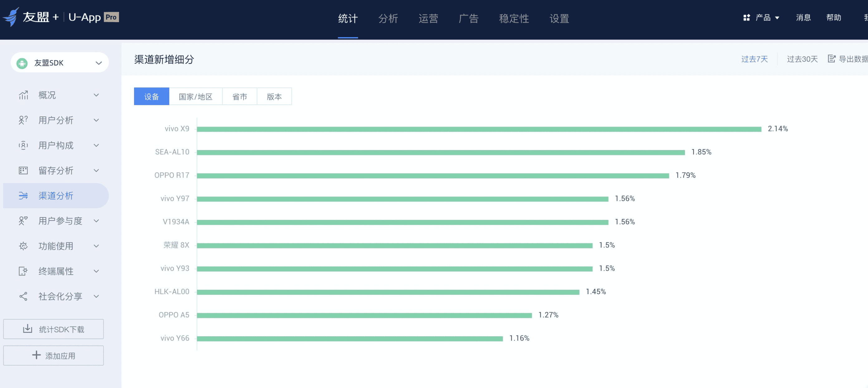
Task: Click the 社会化分享 share icon
Action: tap(23, 296)
